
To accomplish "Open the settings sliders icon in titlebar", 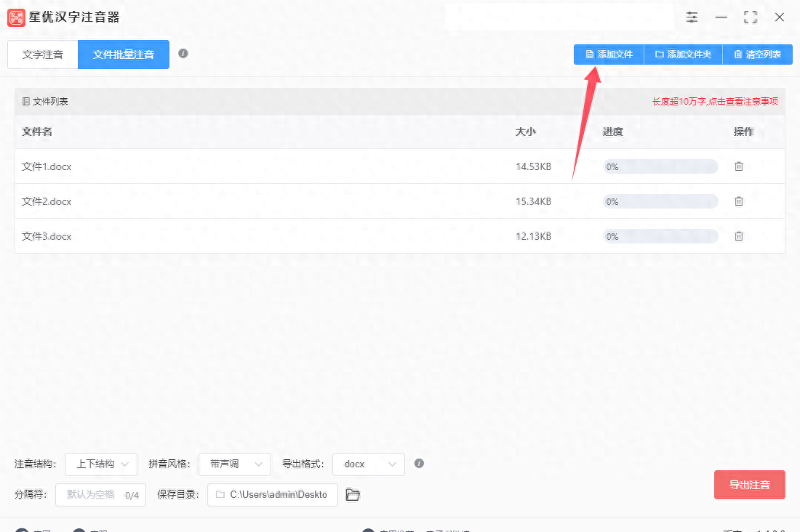I will tap(692, 17).
